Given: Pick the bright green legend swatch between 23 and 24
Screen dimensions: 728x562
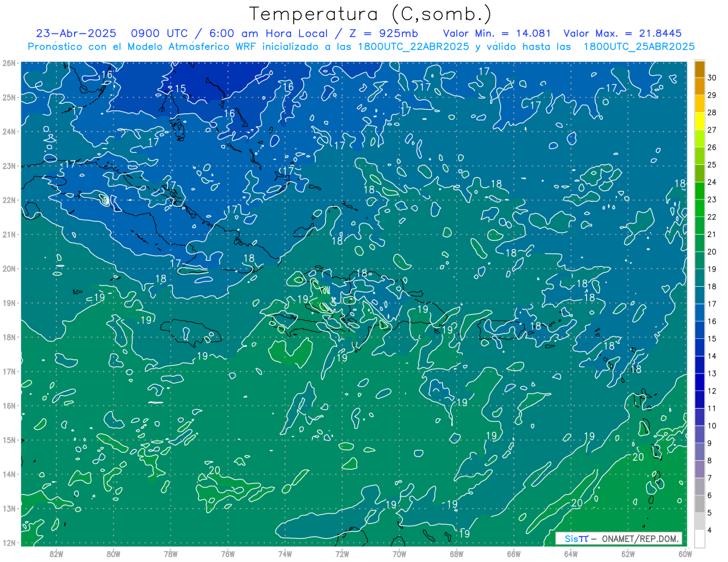Looking at the screenshot, I should [x=699, y=190].
